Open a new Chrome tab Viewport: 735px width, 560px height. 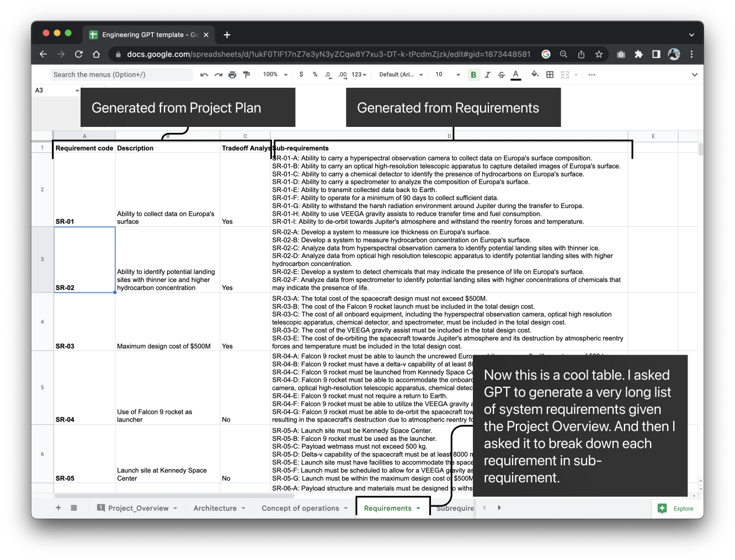[x=227, y=35]
